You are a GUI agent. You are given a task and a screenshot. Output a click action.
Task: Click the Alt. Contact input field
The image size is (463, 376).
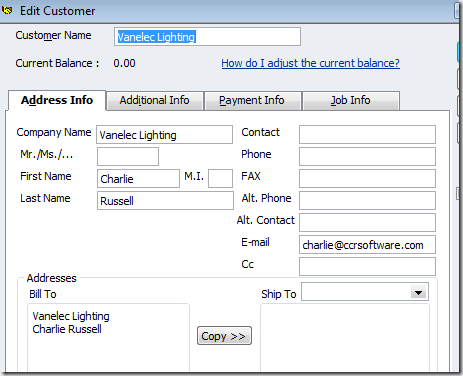[367, 222]
